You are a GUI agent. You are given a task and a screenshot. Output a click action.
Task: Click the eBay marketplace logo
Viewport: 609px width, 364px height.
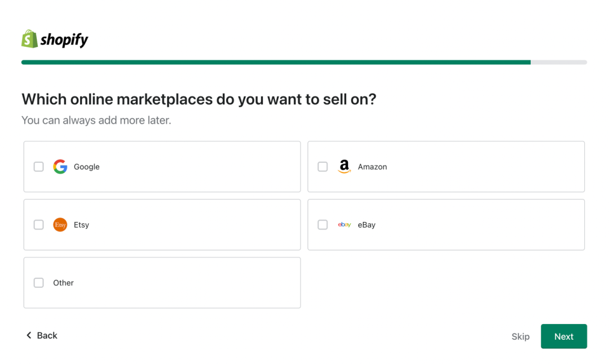point(344,224)
